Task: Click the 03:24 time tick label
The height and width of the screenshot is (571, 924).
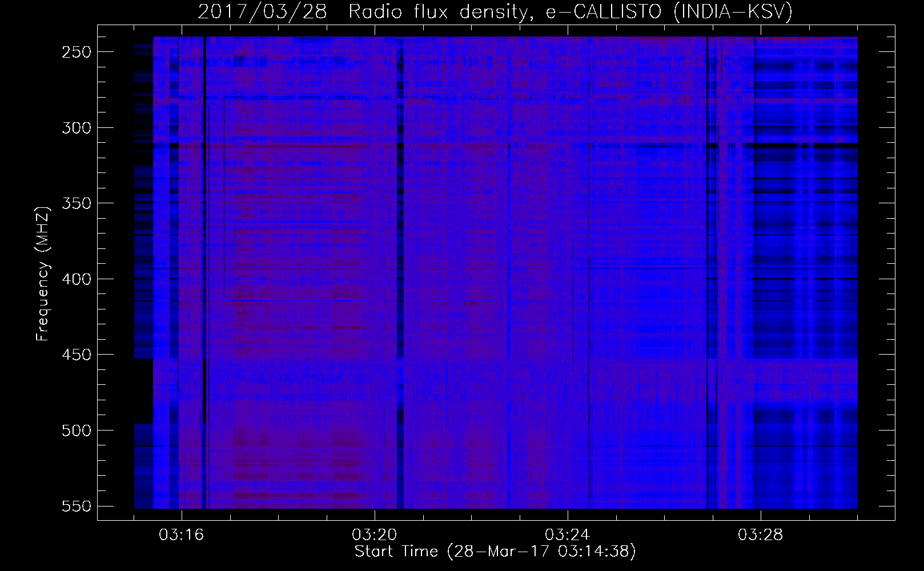Action: coord(568,535)
